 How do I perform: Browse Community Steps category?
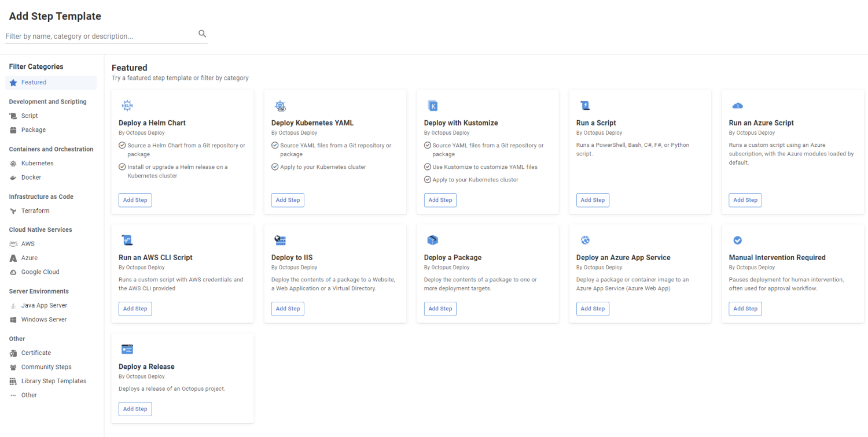pos(46,367)
